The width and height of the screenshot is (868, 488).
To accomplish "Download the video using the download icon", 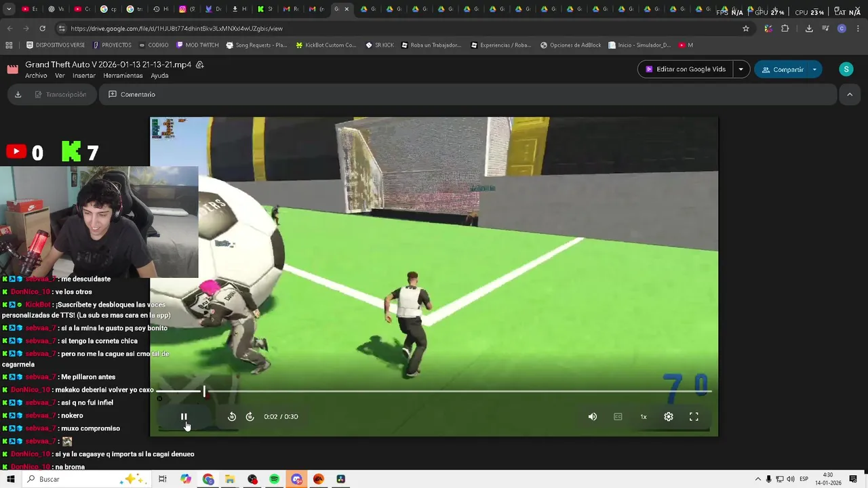I will pyautogui.click(x=18, y=94).
